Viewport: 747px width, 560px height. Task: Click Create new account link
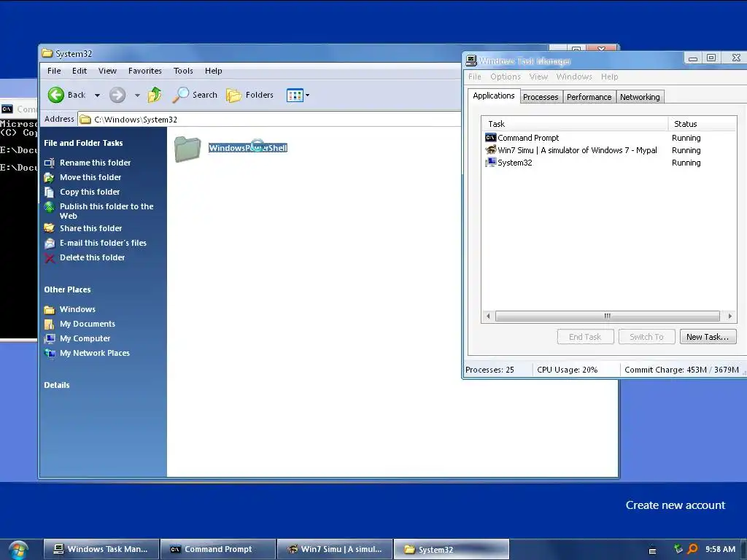tap(675, 505)
